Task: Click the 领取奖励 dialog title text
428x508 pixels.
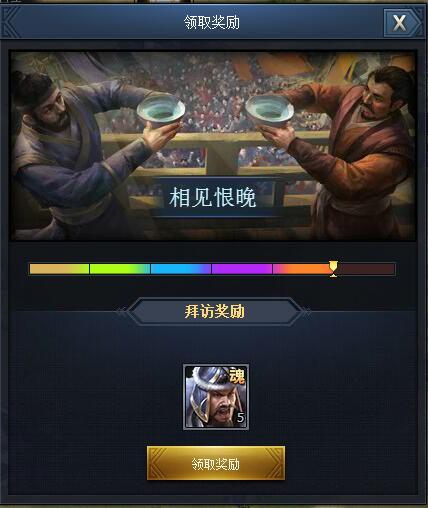Action: tap(212, 23)
